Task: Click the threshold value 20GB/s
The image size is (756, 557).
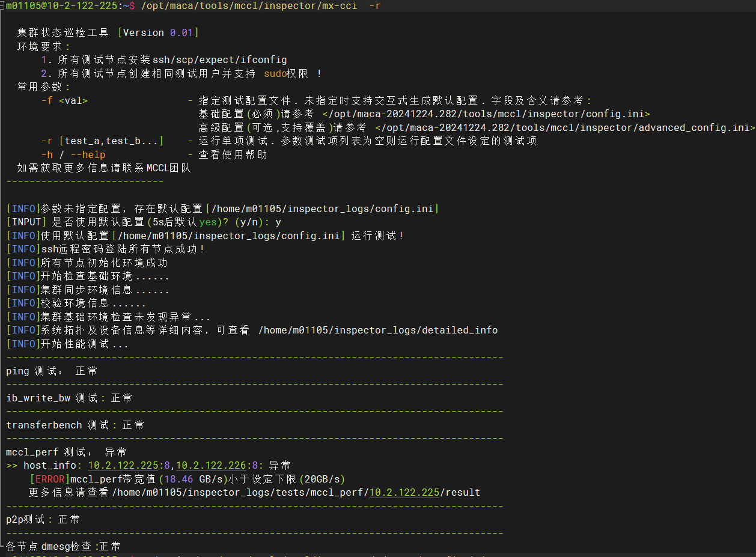Action: [322, 479]
